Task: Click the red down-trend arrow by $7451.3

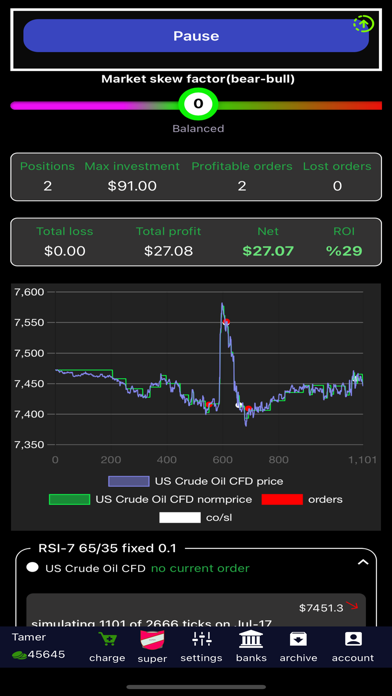Action: click(352, 605)
